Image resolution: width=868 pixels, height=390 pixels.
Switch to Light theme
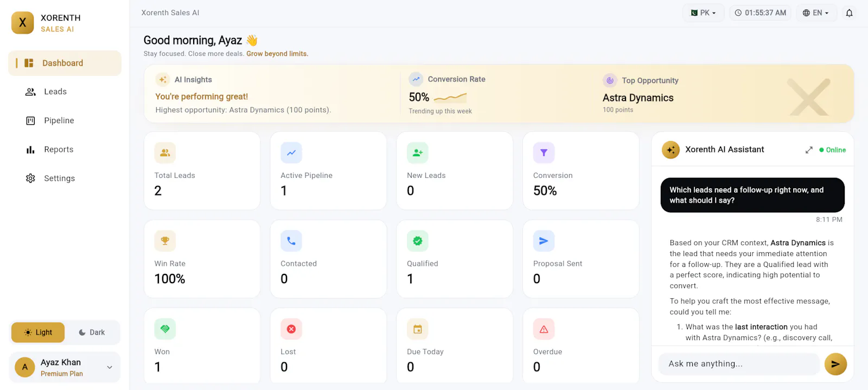point(38,333)
